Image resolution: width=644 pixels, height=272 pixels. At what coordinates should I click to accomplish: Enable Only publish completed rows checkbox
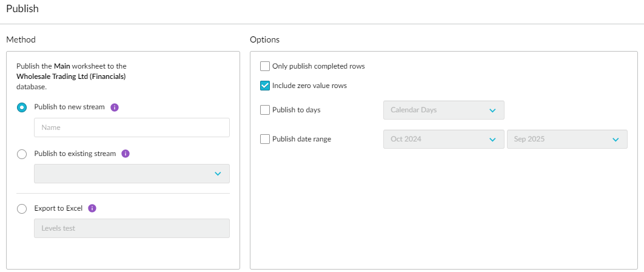tap(265, 66)
